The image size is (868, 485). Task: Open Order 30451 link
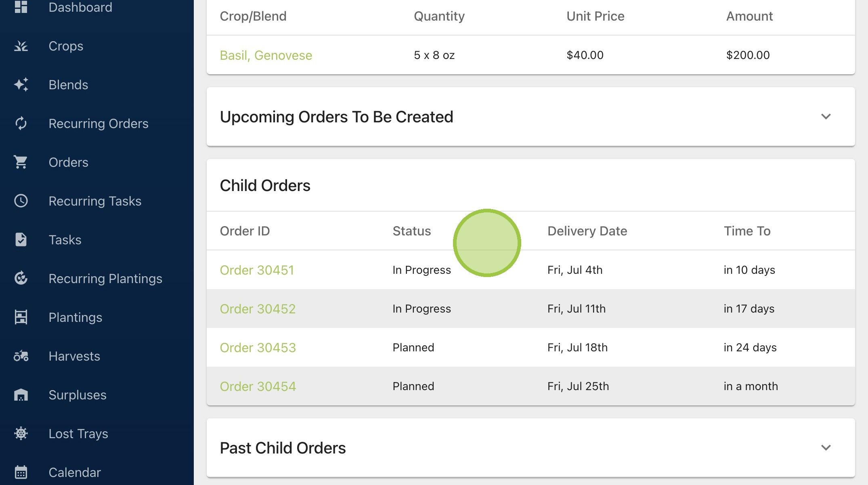pos(257,270)
